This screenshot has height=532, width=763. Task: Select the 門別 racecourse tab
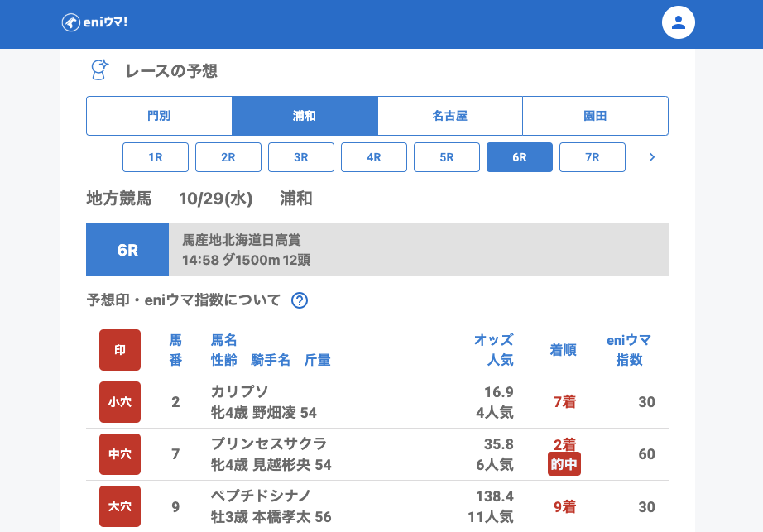point(159,116)
